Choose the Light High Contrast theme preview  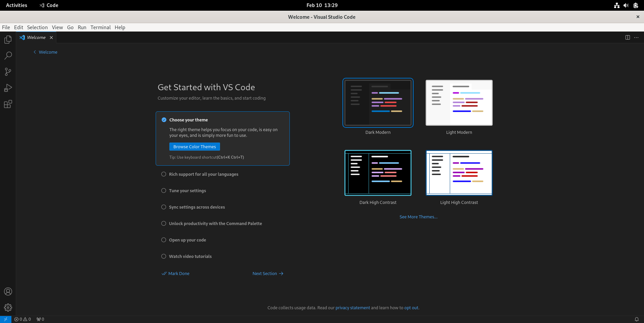click(x=459, y=173)
